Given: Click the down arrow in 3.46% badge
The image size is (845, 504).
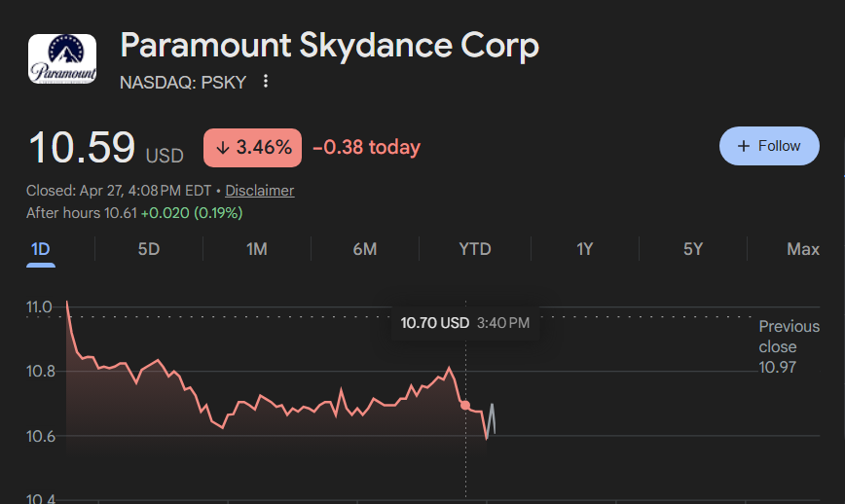Looking at the screenshot, I should point(223,148).
